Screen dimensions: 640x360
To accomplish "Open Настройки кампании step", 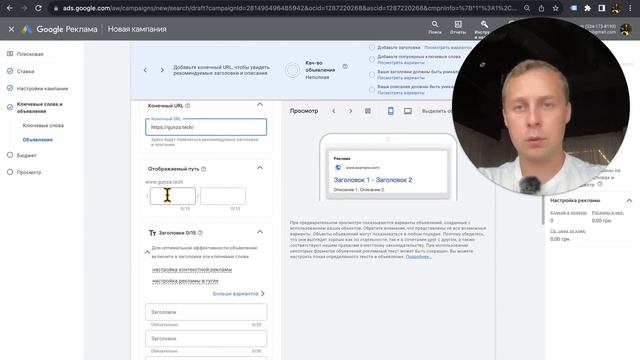I will coord(42,89).
